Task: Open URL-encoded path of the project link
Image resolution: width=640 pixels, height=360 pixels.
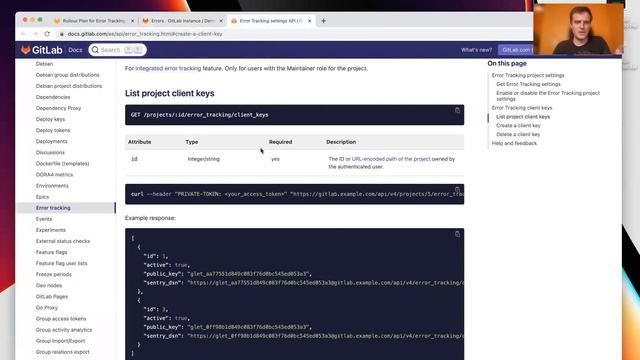Action: point(391,159)
